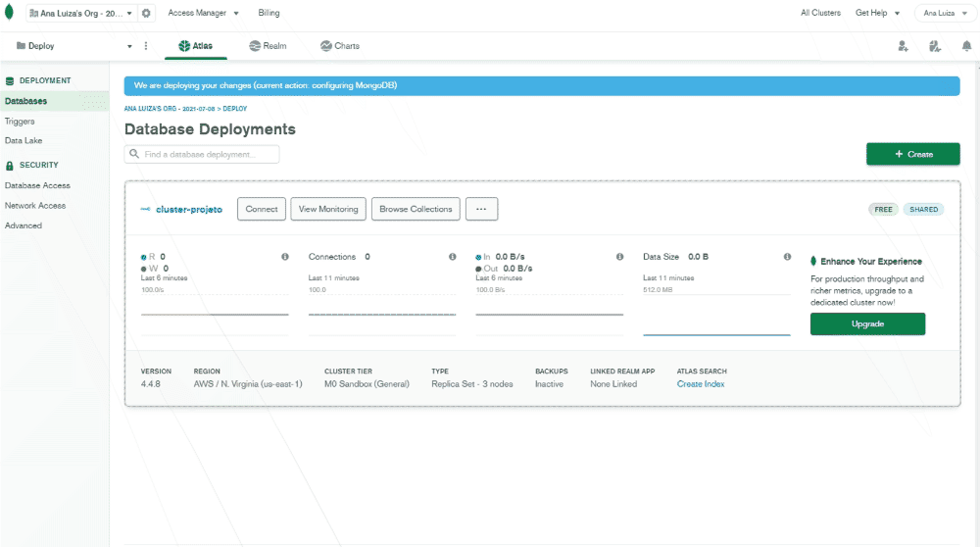This screenshot has height=547, width=980.
Task: Open the project activity feed icon
Action: [934, 46]
